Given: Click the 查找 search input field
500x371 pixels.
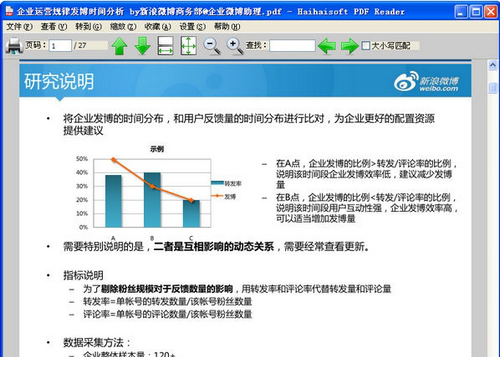Looking at the screenshot, I should (x=292, y=45).
